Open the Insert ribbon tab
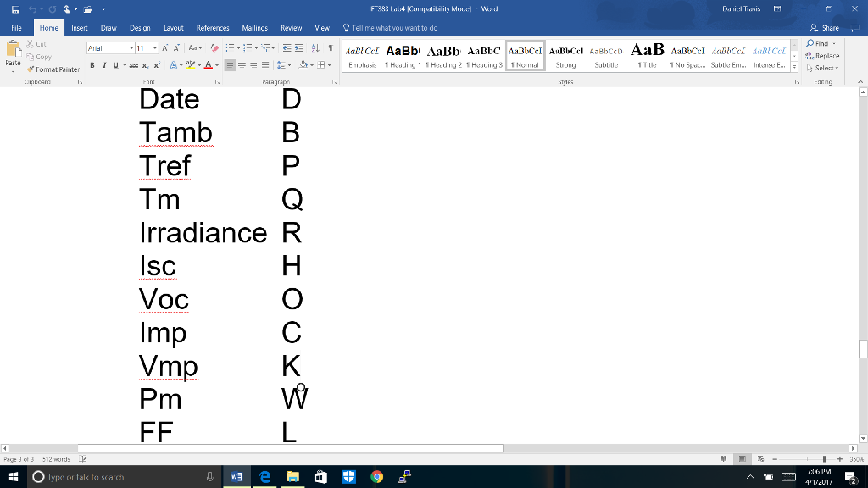Image resolution: width=868 pixels, height=488 pixels. [x=79, y=28]
